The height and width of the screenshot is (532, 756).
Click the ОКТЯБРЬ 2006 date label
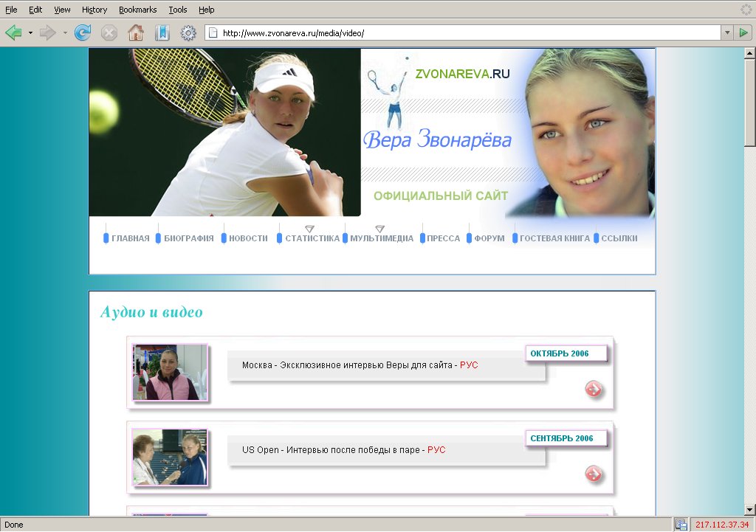coord(560,353)
